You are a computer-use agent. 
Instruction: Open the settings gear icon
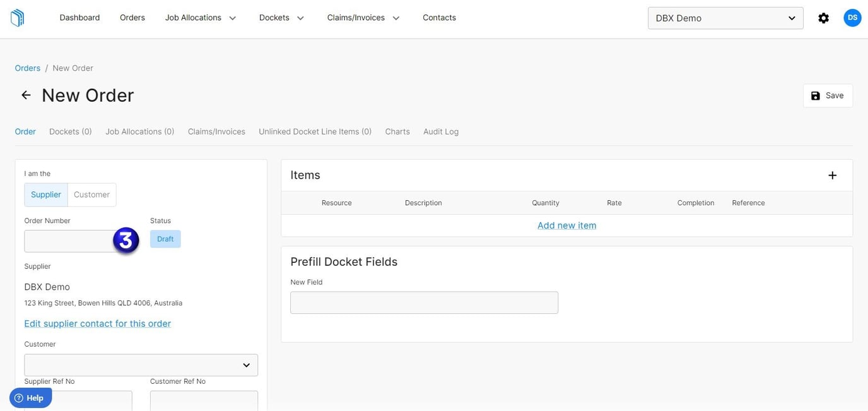coord(824,18)
